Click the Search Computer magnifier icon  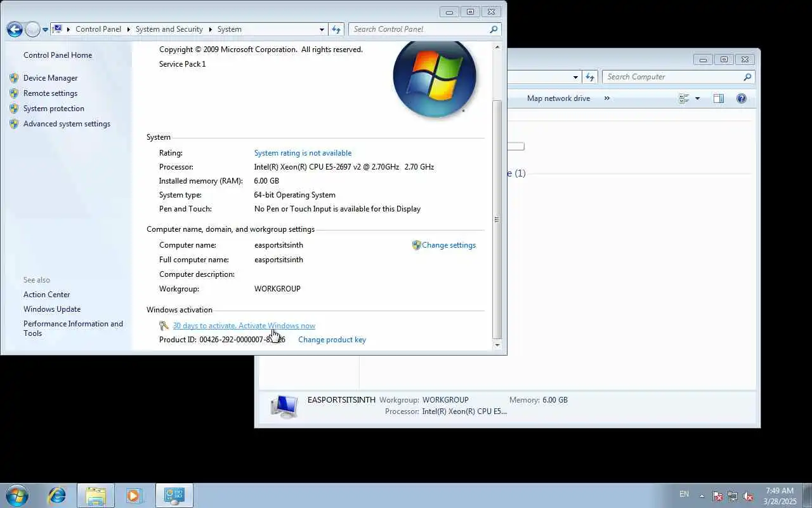pos(747,77)
